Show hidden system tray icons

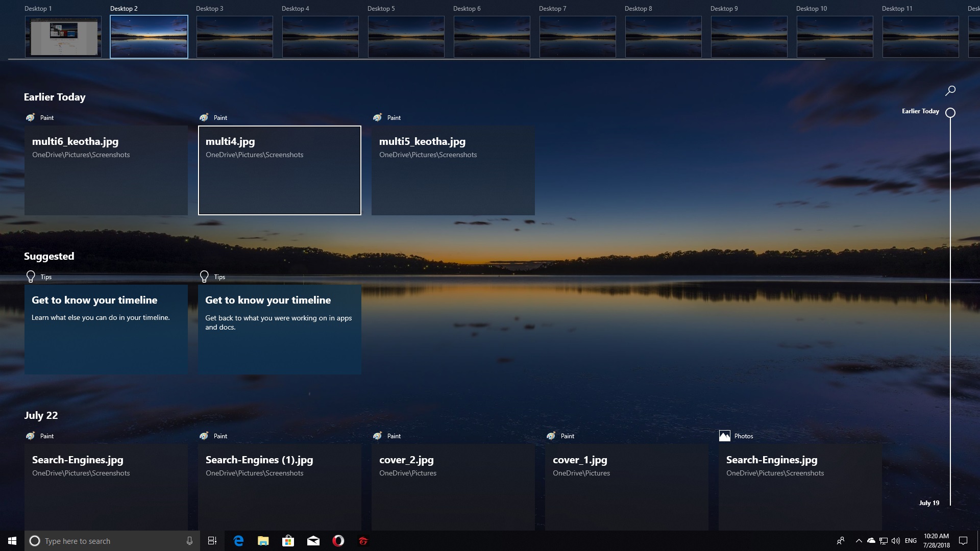pyautogui.click(x=859, y=541)
